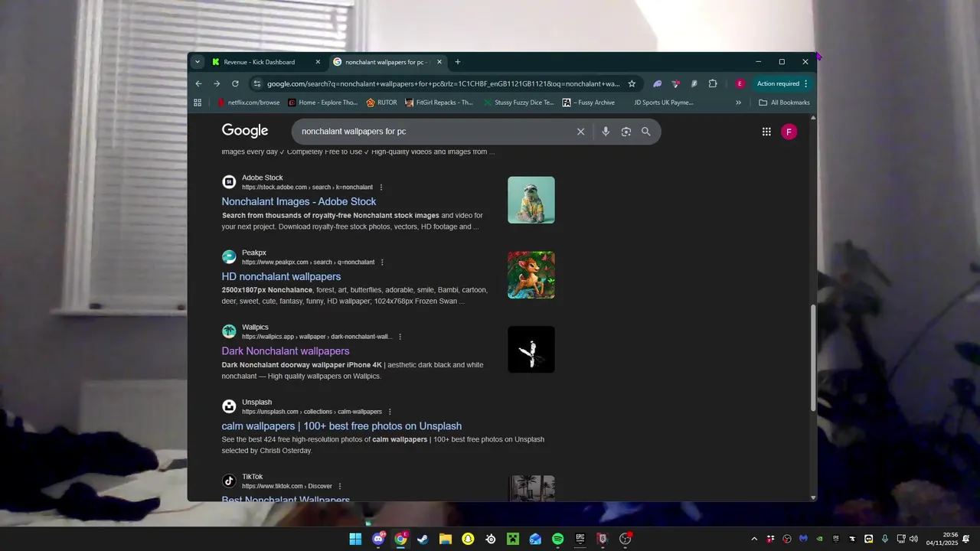Open the Google apps grid launcher

[766, 132]
